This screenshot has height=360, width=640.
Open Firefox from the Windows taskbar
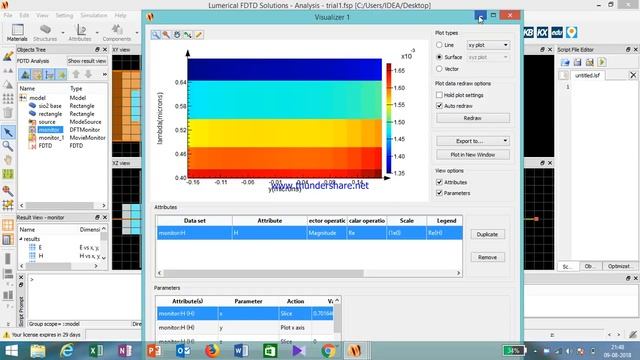(212, 351)
